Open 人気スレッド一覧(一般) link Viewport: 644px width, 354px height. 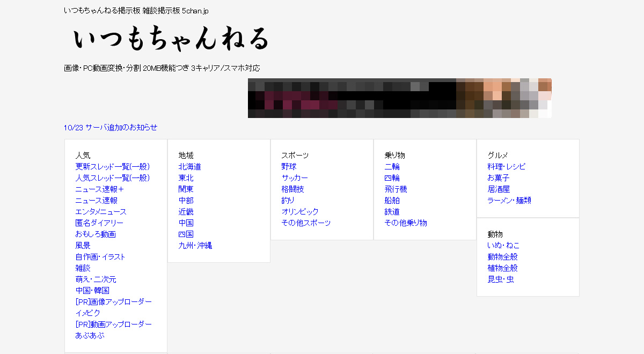pos(113,178)
